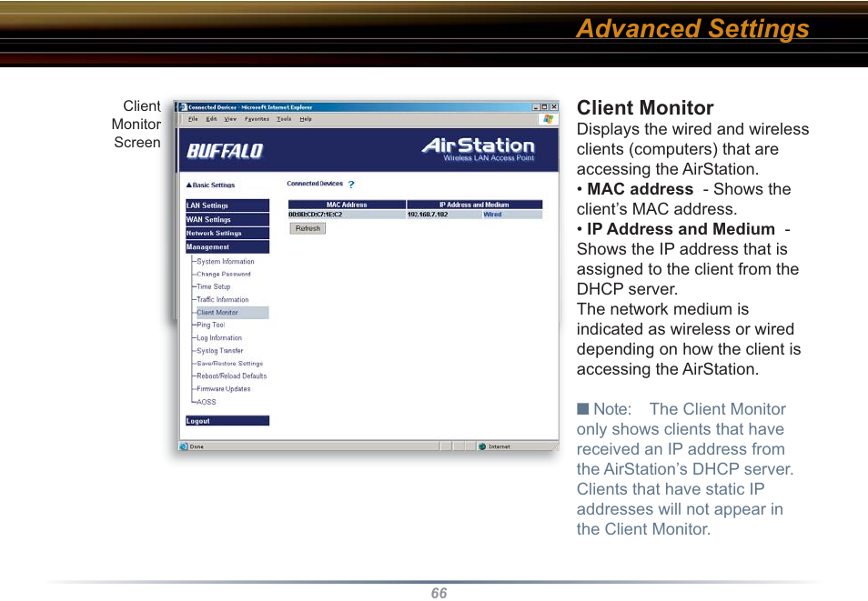Open the Edit menu
This screenshot has width=868, height=601.
click(x=211, y=119)
